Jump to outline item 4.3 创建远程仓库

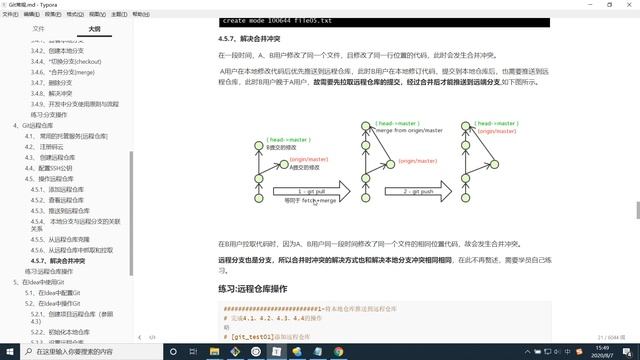pyautogui.click(x=50, y=157)
